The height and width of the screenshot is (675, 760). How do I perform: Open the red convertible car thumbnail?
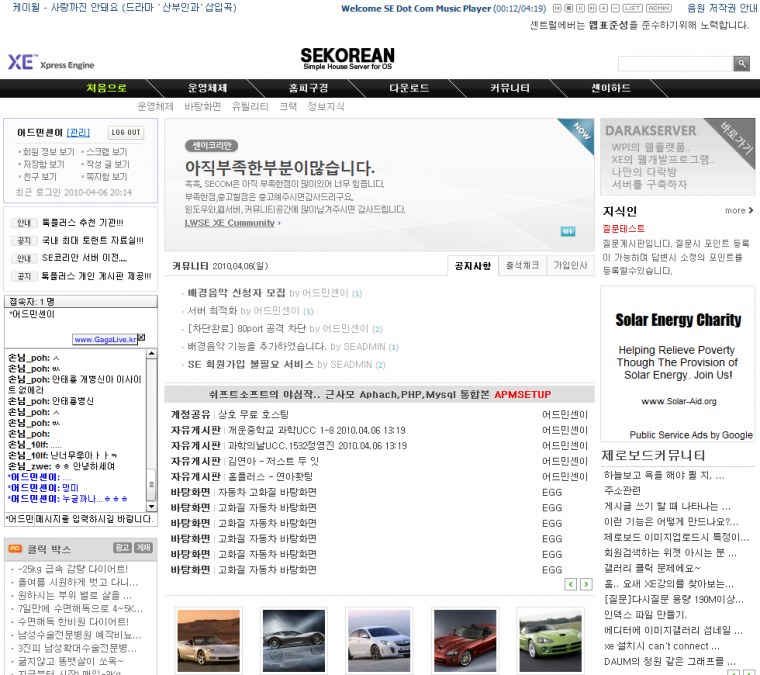pos(465,641)
